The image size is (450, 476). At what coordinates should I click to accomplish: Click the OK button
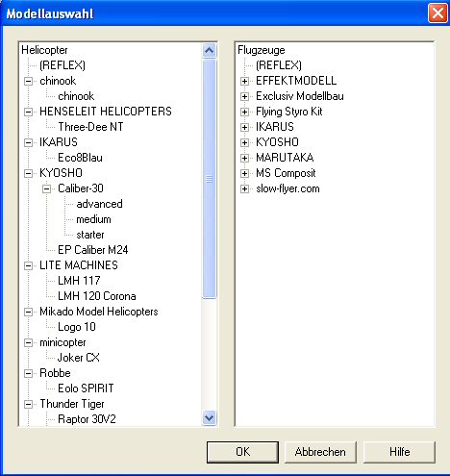click(242, 452)
